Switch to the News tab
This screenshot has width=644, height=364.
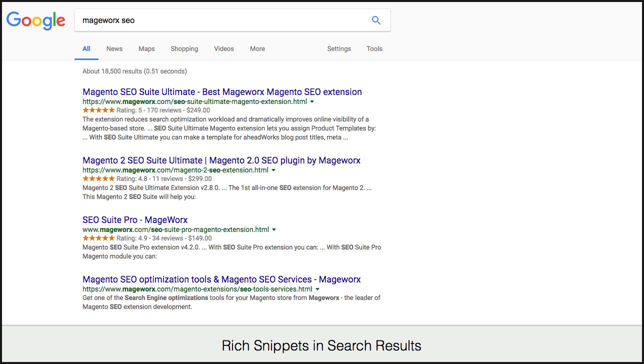(114, 49)
